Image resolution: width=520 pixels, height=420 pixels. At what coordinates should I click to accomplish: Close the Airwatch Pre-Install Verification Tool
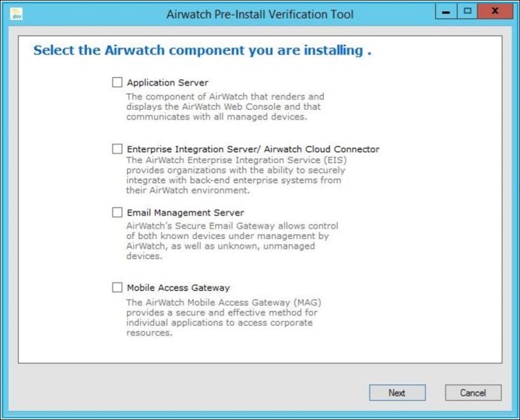click(x=495, y=12)
